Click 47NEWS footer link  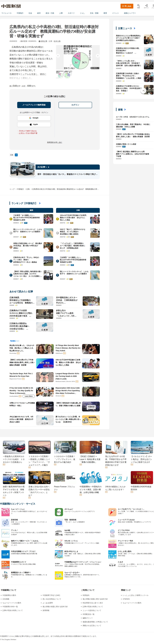point(126,599)
